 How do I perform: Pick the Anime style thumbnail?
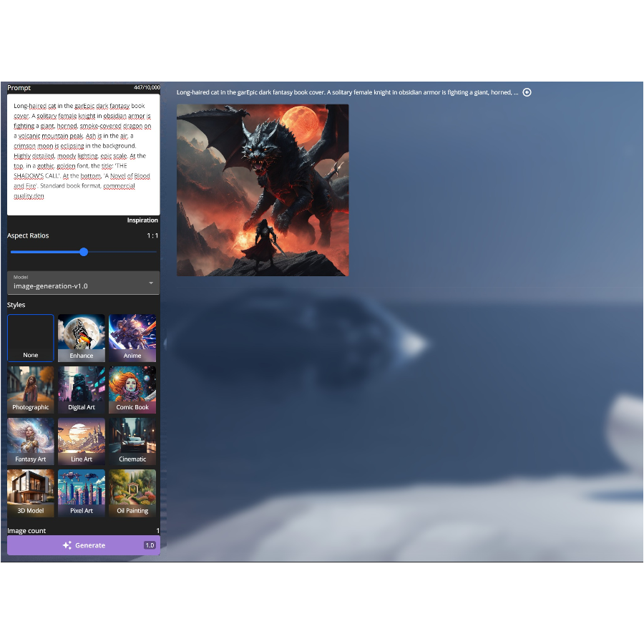tap(132, 338)
